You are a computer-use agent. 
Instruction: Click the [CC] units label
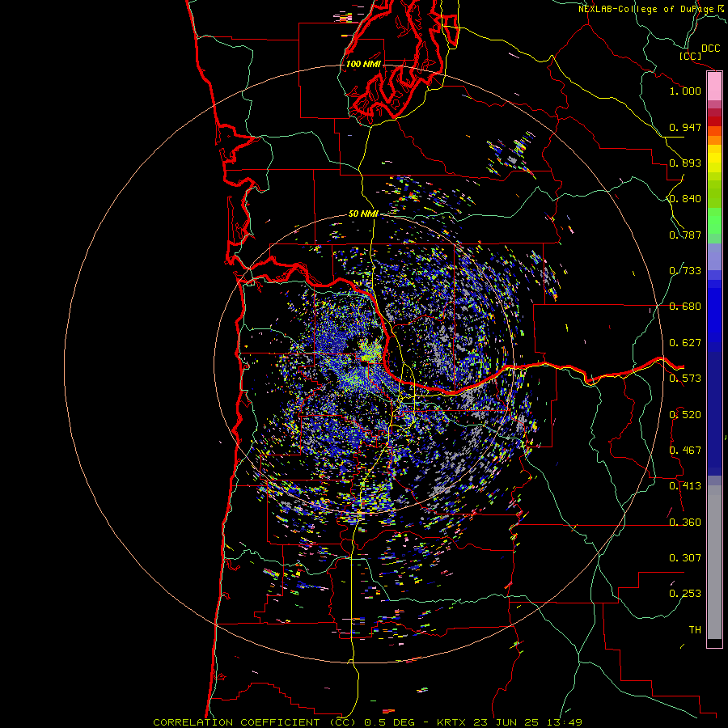[x=691, y=56]
